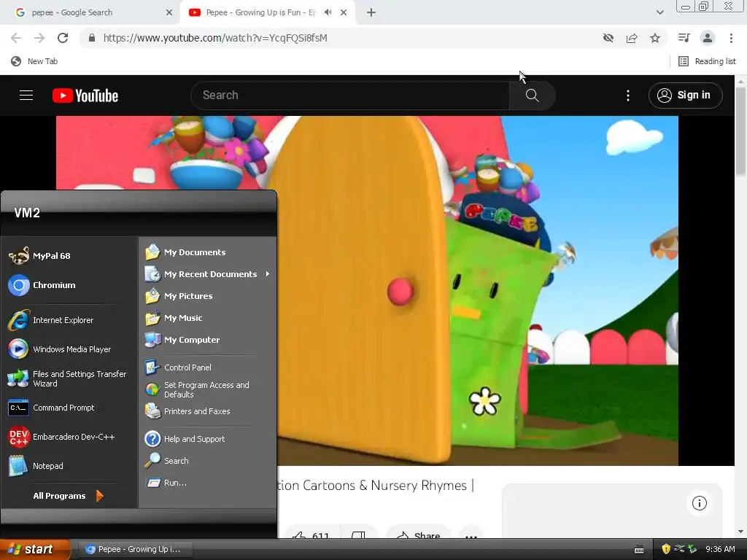Open security shield tray icon
The height and width of the screenshot is (560, 747).
(x=666, y=549)
